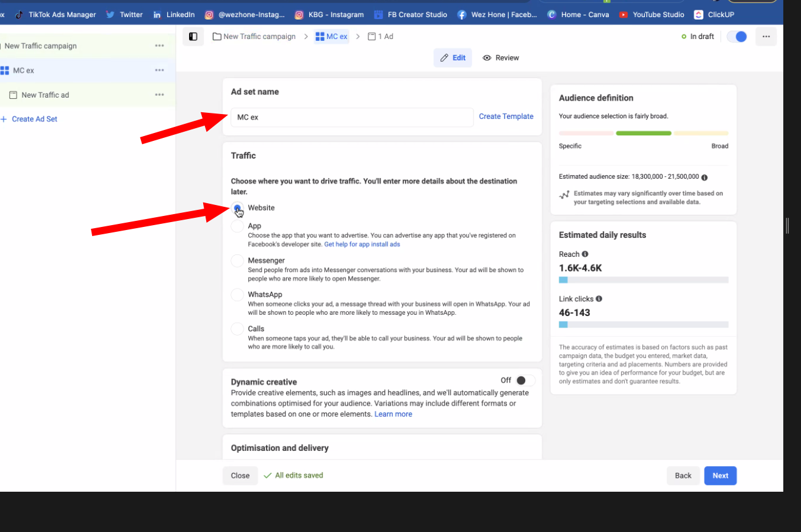Open the Home - Canva bookmark
The image size is (801, 532).
click(x=578, y=15)
